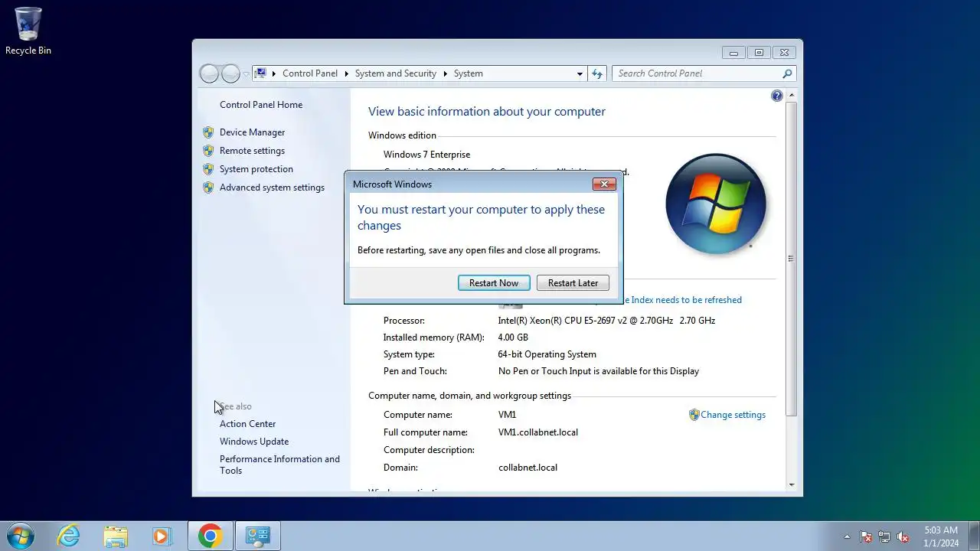Image resolution: width=980 pixels, height=551 pixels.
Task: Open Windows Explorer from taskbar
Action: (x=116, y=536)
